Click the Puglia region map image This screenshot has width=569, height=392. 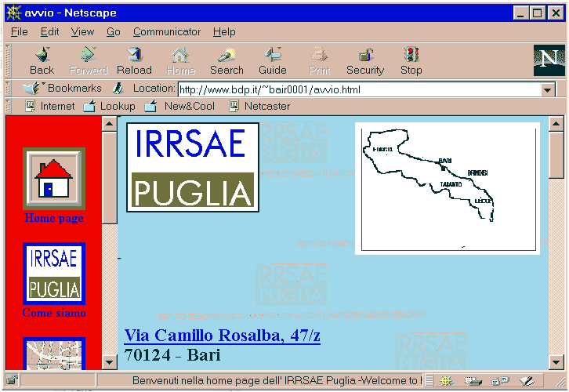click(x=448, y=188)
